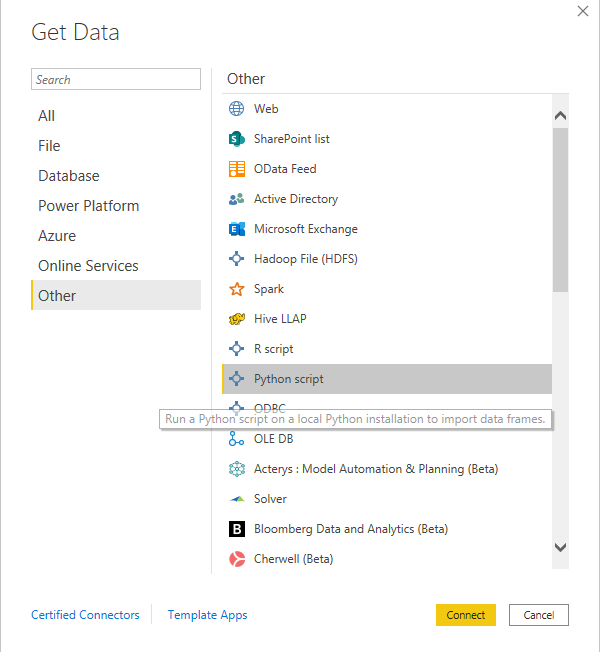Select Active Directory text

pos(296,199)
